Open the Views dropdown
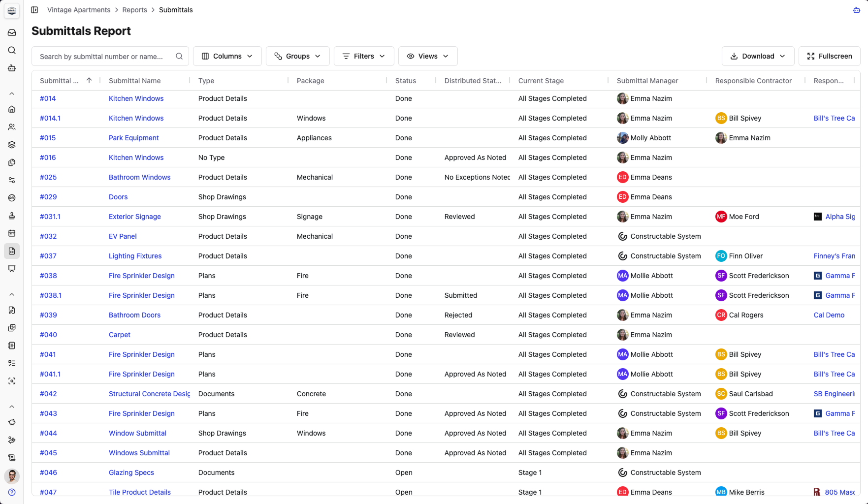The height and width of the screenshot is (504, 868). [x=428, y=56]
